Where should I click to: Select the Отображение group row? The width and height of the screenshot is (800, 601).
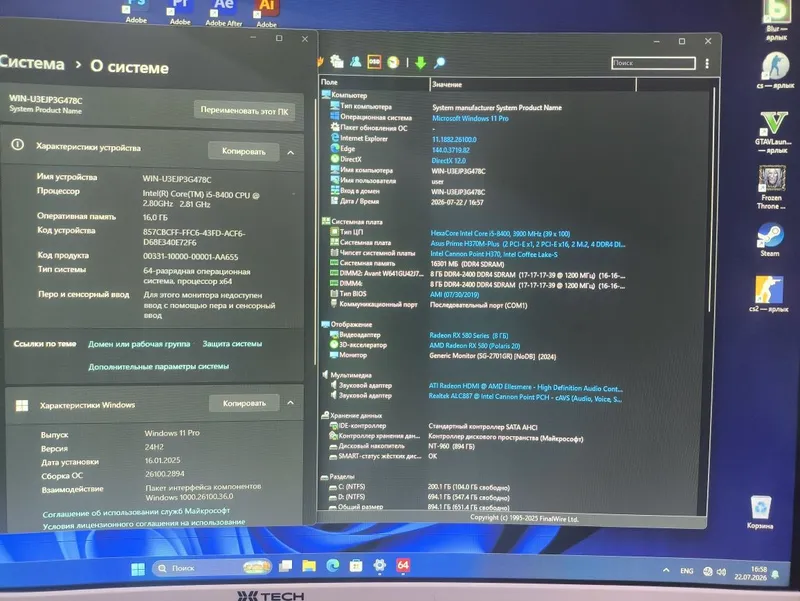(346, 324)
